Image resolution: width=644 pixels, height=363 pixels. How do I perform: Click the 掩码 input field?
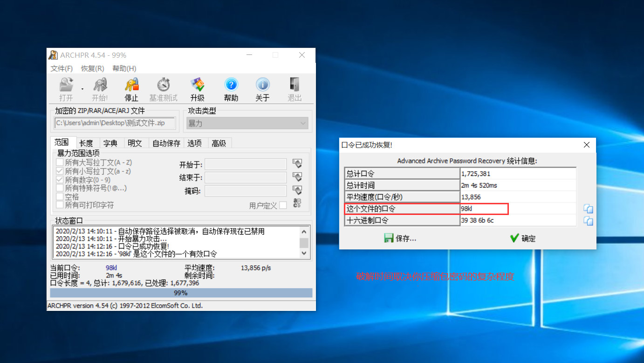click(x=246, y=191)
